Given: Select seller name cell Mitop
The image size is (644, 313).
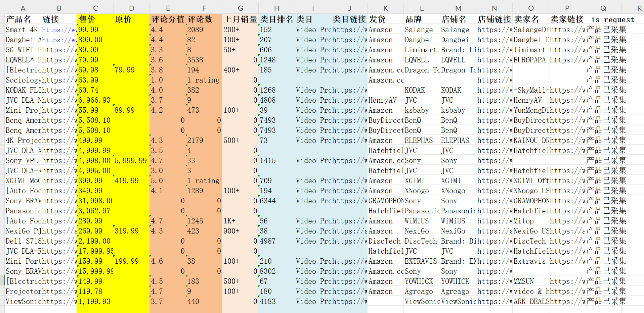Looking at the screenshot, I should [531, 221].
